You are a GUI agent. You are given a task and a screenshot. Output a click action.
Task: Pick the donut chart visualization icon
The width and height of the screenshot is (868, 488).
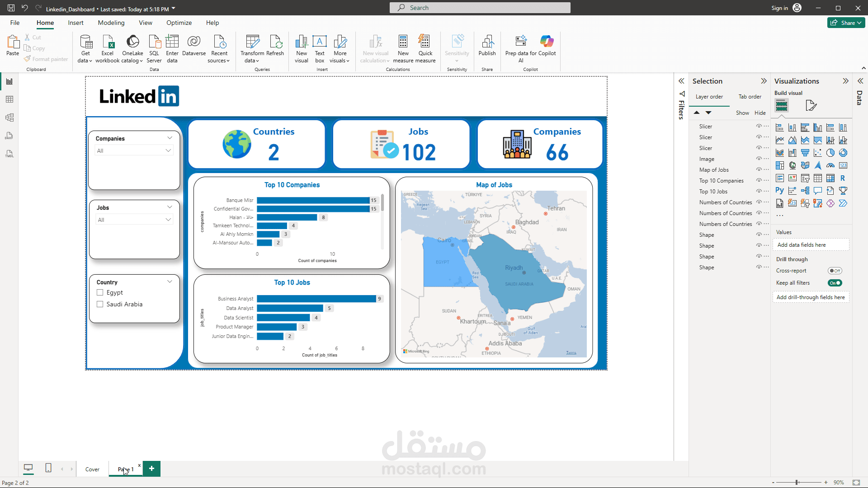[843, 153]
